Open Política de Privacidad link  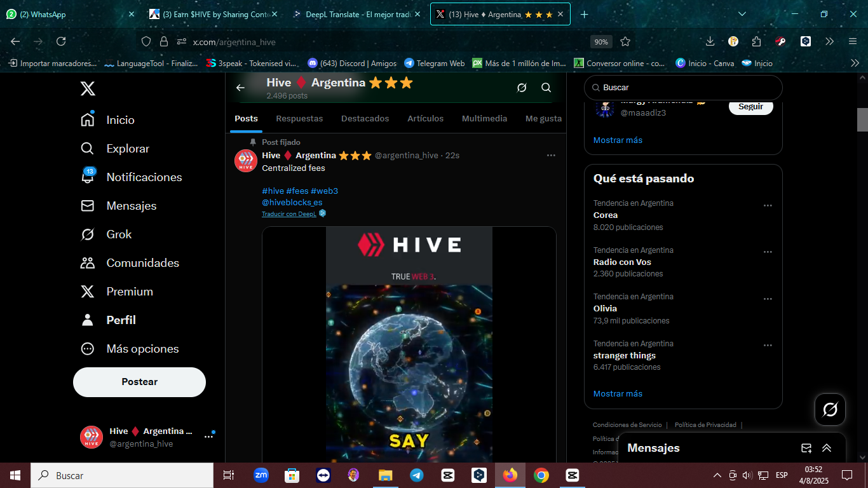tap(705, 425)
